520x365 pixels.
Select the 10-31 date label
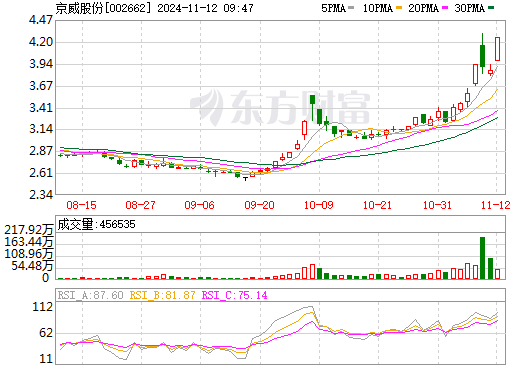[x=437, y=205]
